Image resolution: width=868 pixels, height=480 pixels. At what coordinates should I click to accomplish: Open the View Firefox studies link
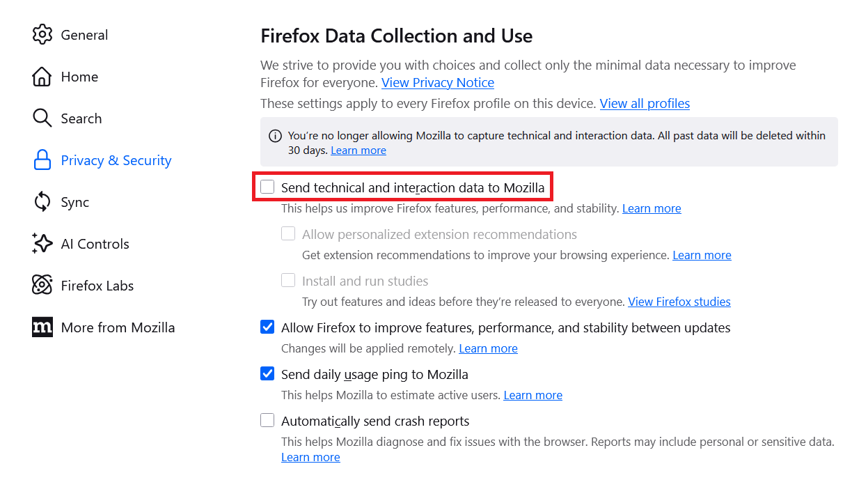[x=679, y=302]
